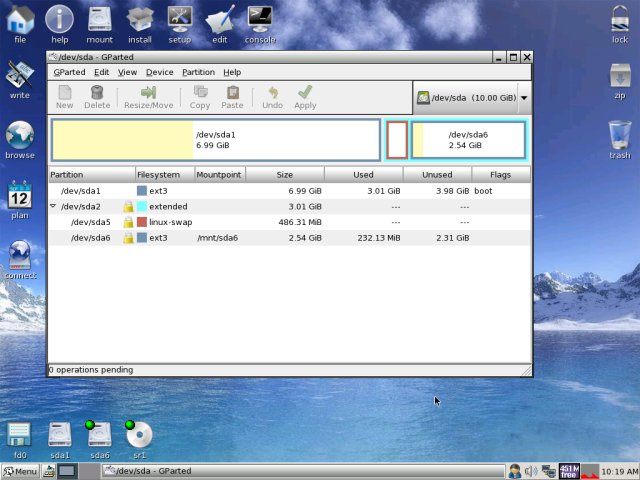Click the Apply operations checkmark icon

click(305, 93)
